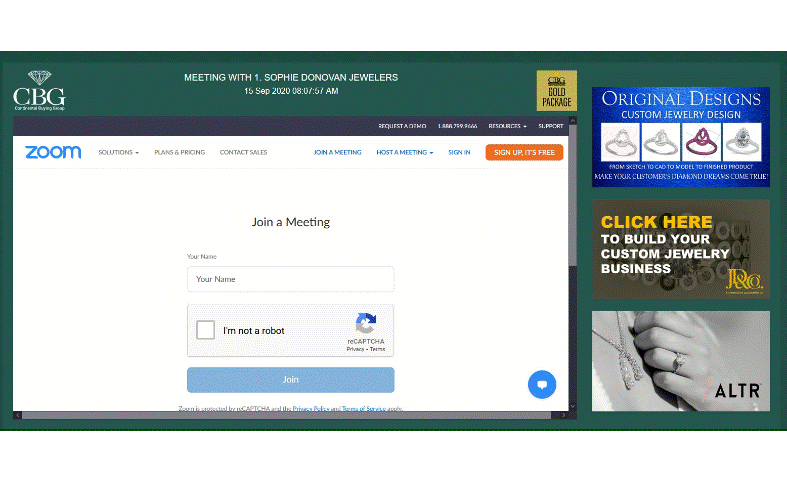The width and height of the screenshot is (787, 480).
Task: Open the Terms of Service link
Action: (364, 408)
